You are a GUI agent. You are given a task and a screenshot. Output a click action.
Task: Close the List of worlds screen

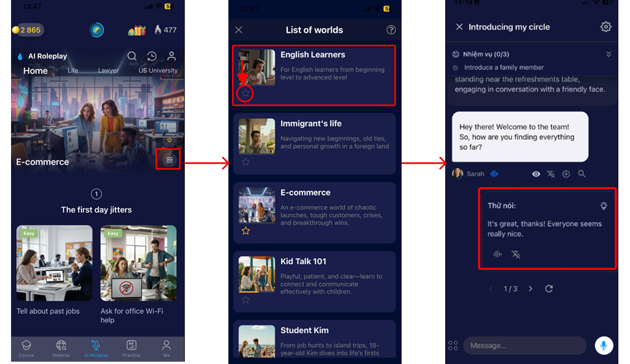coord(239,30)
